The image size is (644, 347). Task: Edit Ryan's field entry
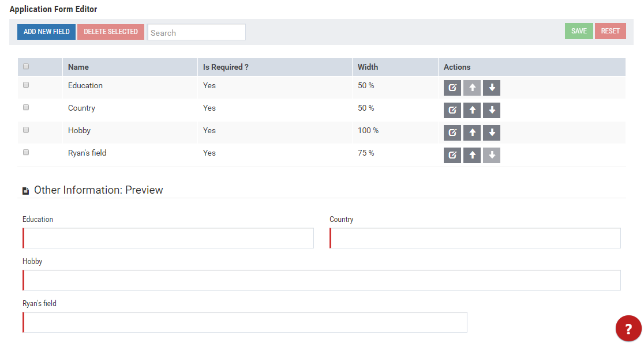click(x=452, y=155)
